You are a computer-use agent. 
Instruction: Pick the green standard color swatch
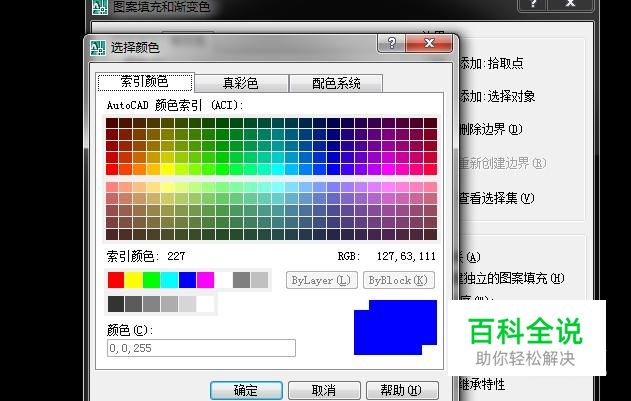[151, 280]
